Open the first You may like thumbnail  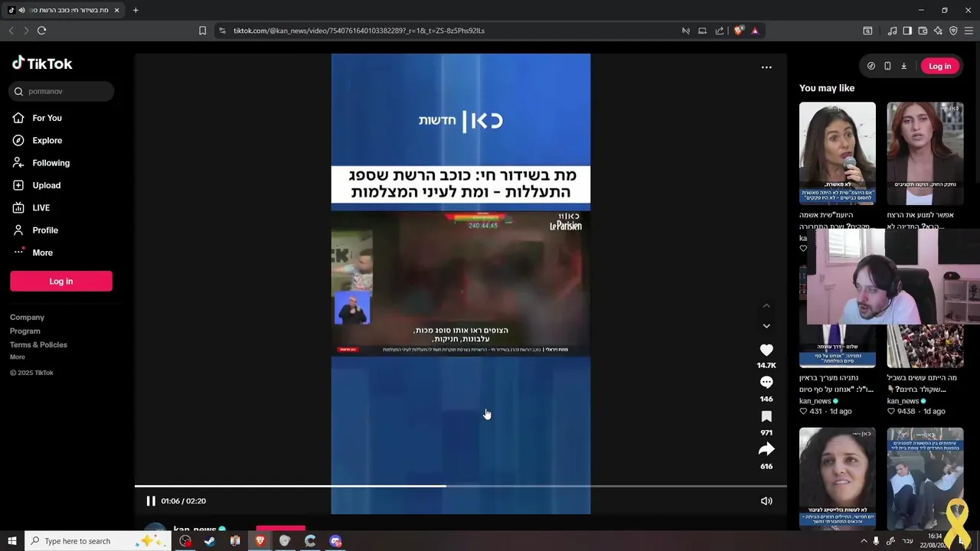pyautogui.click(x=838, y=153)
